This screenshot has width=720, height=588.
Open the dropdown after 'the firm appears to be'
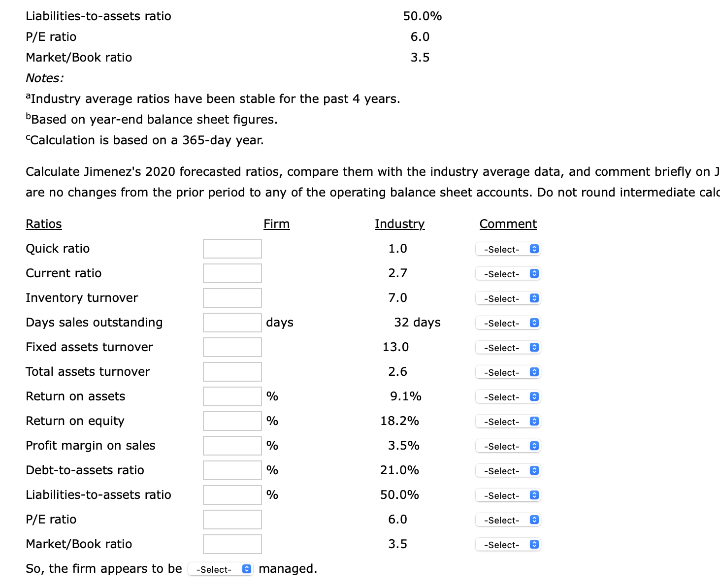(x=220, y=569)
